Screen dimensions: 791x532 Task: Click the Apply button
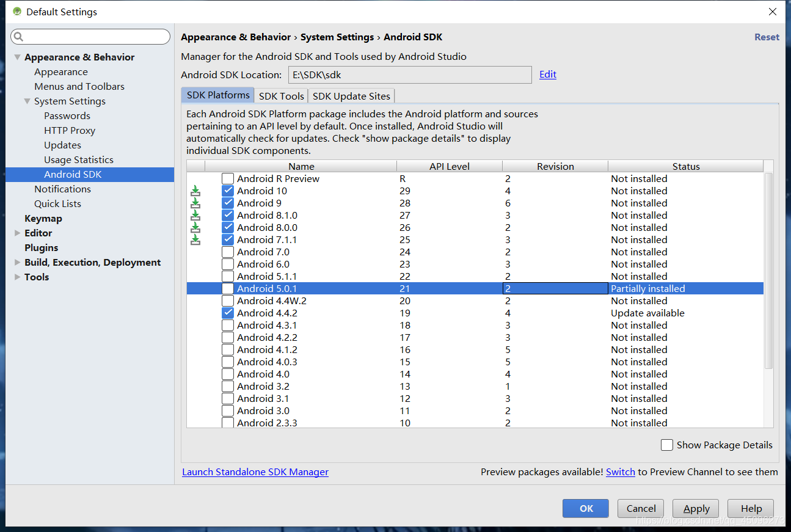click(696, 508)
